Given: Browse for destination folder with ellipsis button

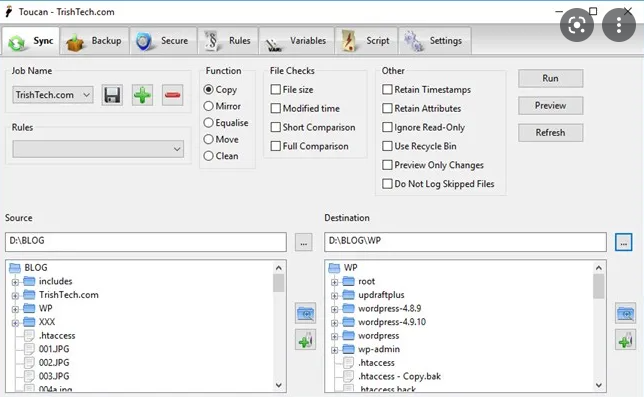Looking at the screenshot, I should (623, 242).
